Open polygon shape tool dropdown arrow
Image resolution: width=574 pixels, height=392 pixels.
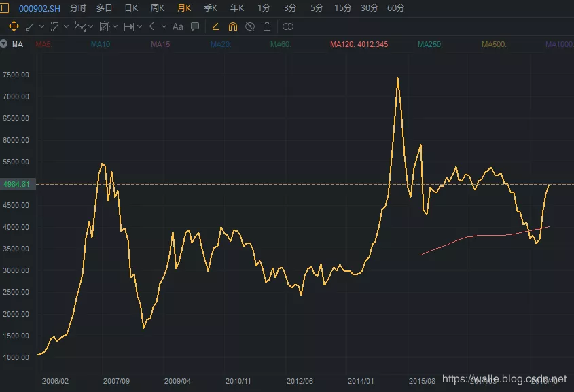coord(66,26)
